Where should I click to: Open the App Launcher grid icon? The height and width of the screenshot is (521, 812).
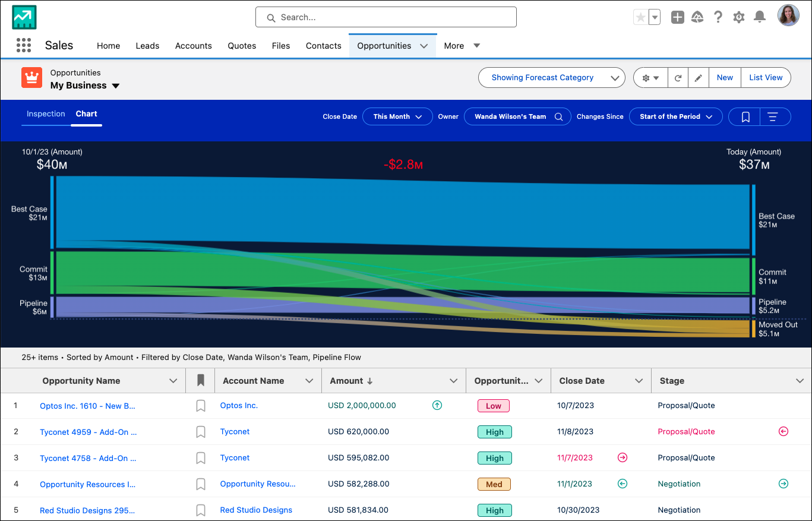(x=24, y=45)
